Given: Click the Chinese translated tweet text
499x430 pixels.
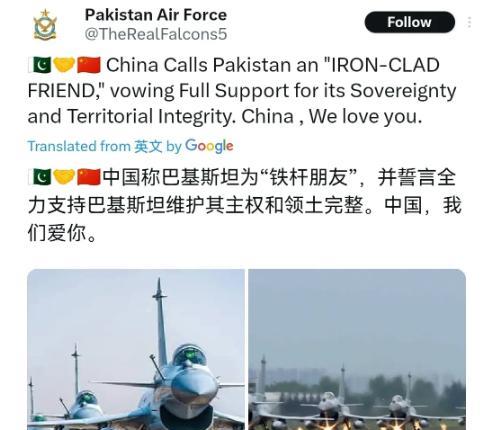Looking at the screenshot, I should click(245, 205).
